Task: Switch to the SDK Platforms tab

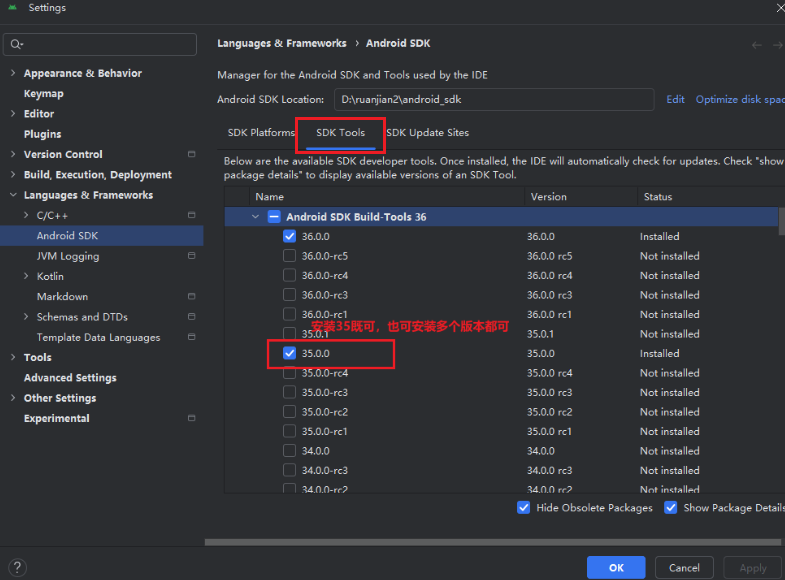Action: (x=261, y=133)
